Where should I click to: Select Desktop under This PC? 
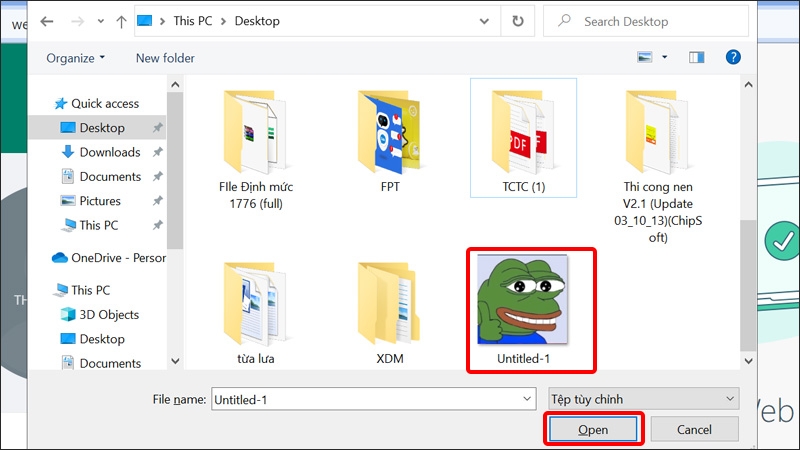coord(102,339)
